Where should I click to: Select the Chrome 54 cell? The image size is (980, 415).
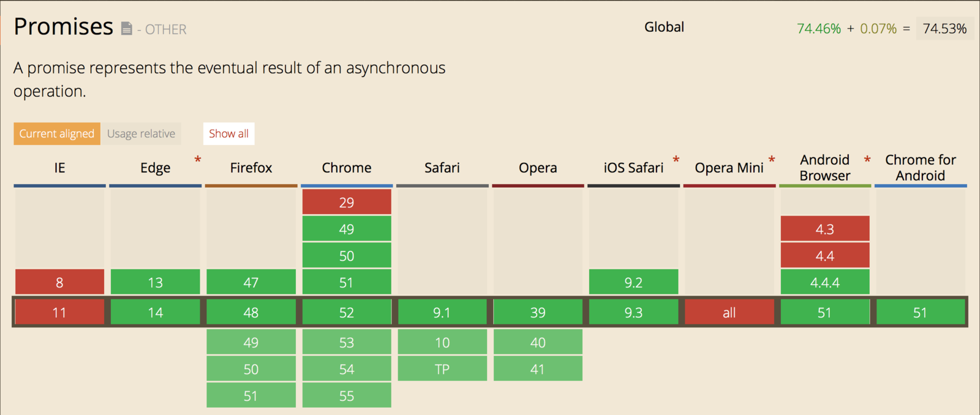pyautogui.click(x=347, y=369)
